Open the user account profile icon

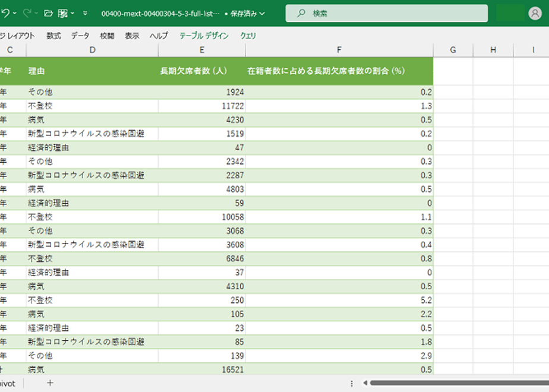(535, 13)
